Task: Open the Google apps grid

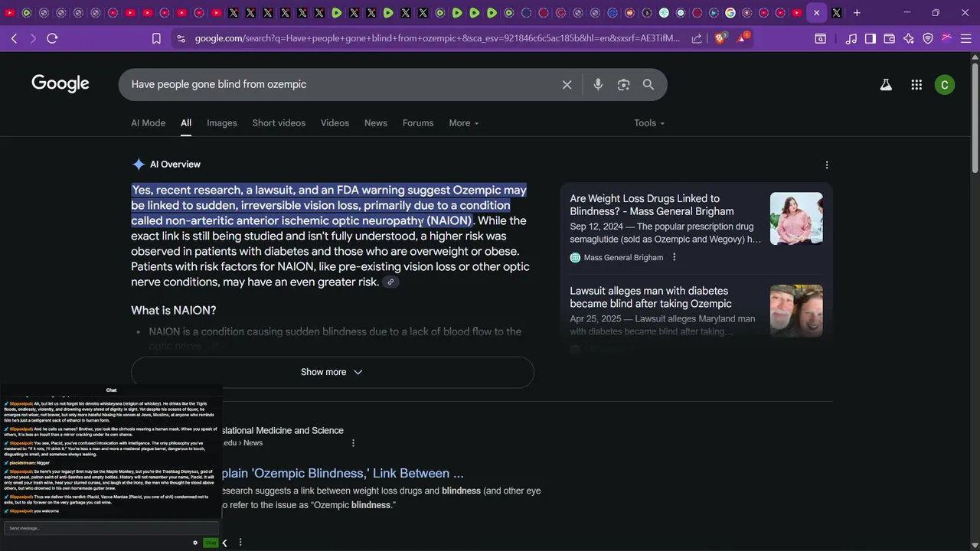Action: coord(916,85)
